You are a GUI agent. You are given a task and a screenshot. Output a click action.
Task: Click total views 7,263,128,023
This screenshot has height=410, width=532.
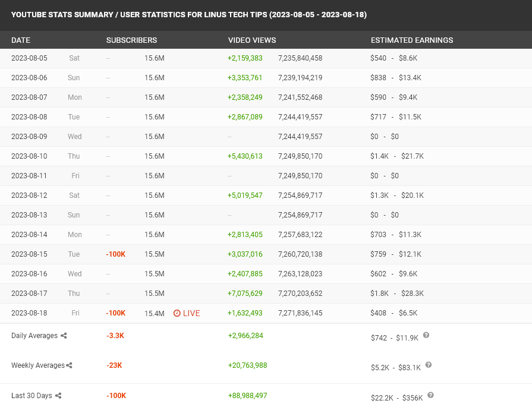(x=300, y=274)
